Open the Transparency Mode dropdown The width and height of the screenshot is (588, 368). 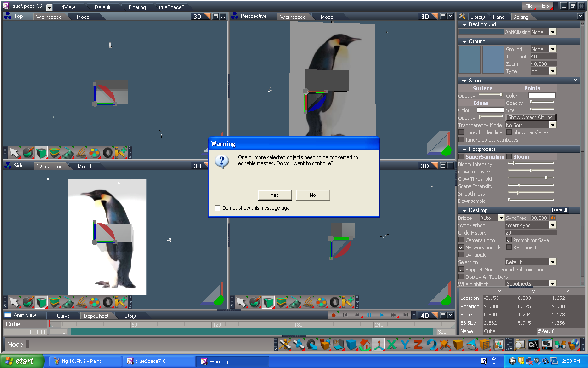[x=552, y=125]
